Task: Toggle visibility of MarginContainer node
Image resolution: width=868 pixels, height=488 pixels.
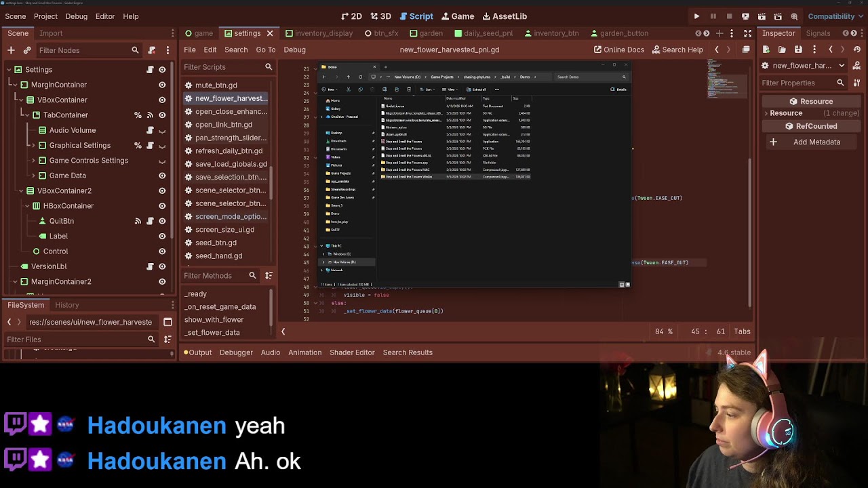Action: pos(162,85)
